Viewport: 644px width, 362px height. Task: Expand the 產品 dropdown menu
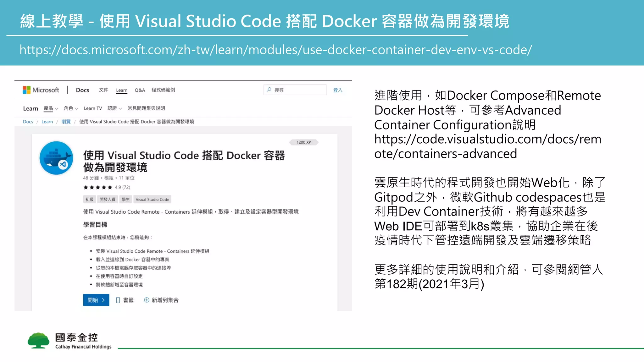(x=51, y=108)
